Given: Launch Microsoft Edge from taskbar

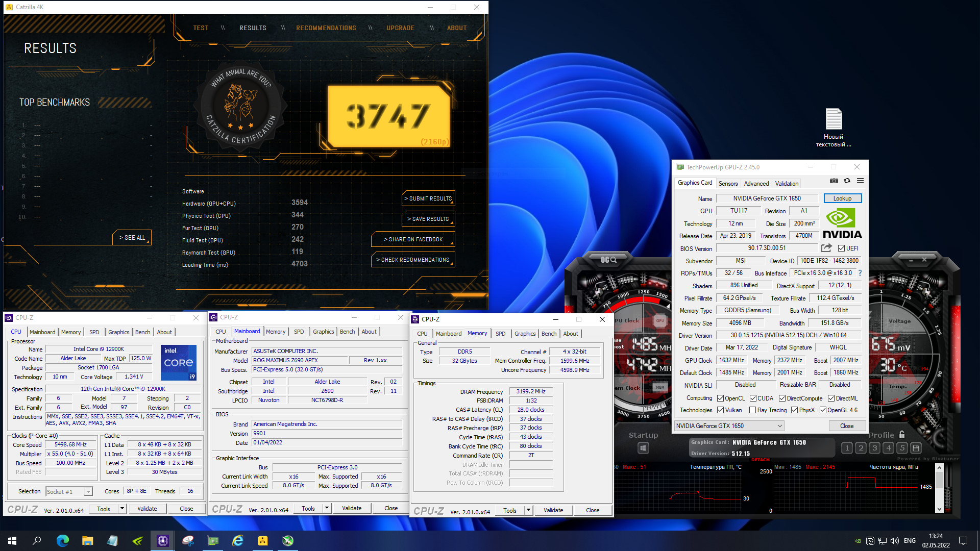Looking at the screenshot, I should [x=62, y=541].
